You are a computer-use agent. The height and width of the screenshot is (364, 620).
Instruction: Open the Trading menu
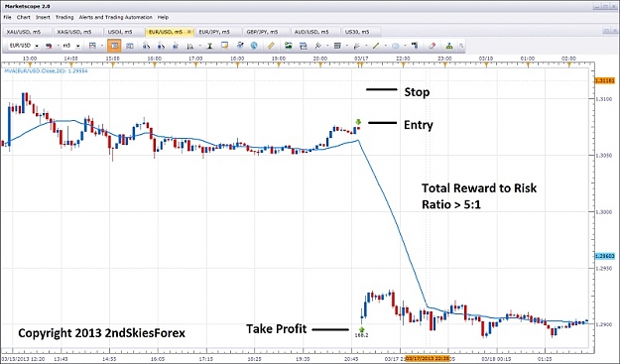click(64, 18)
